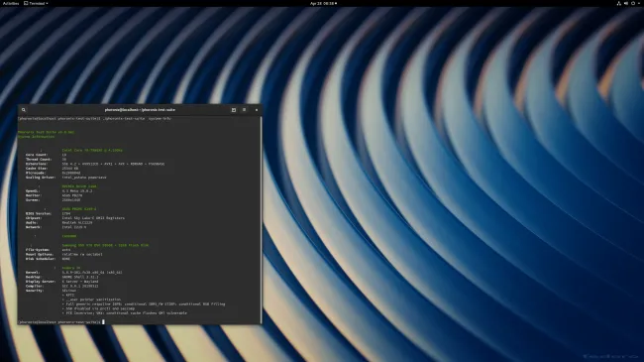Click the 'Disk Scheduler:' label
644x362 pixels.
[41, 259]
